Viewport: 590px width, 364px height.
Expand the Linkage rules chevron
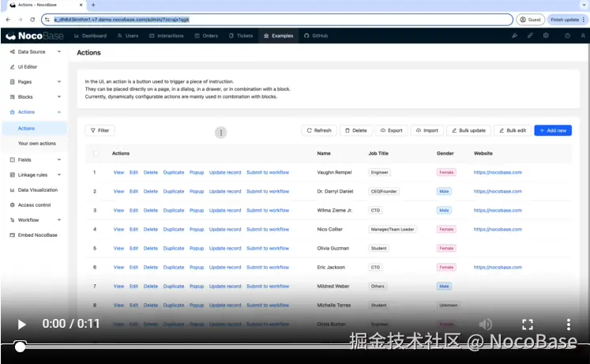pos(59,174)
